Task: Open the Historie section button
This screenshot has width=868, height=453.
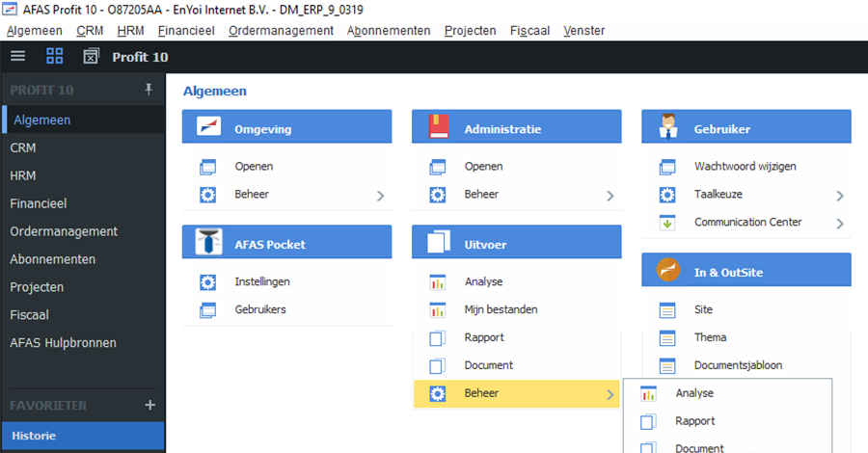Action: [83, 436]
